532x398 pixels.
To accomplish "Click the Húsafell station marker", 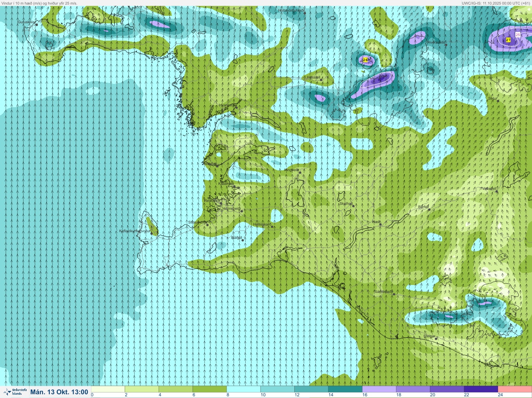I will point(321,80).
